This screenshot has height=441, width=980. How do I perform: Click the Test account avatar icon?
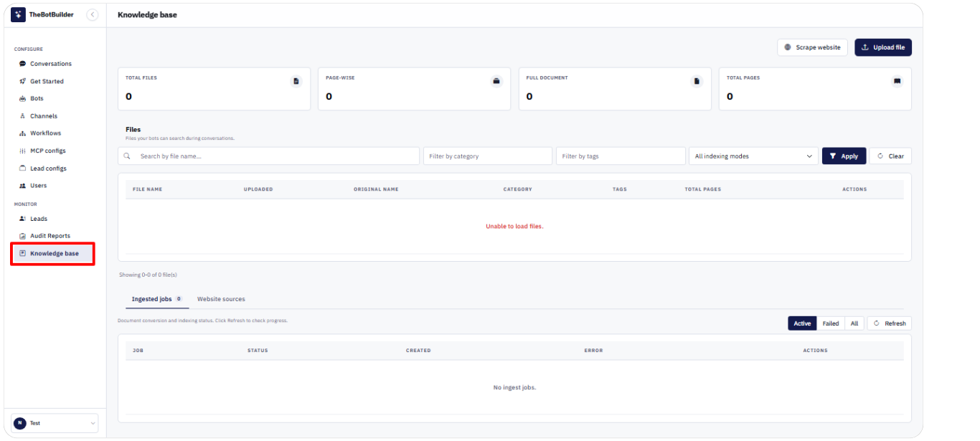pos(20,423)
